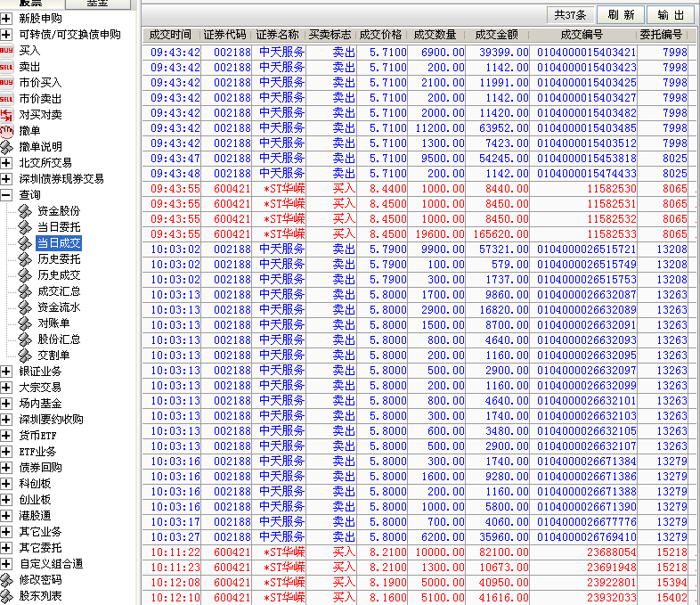Select the 10:11:22 *ST华嵘 buy row
This screenshot has width=700, height=605.
coord(419,552)
